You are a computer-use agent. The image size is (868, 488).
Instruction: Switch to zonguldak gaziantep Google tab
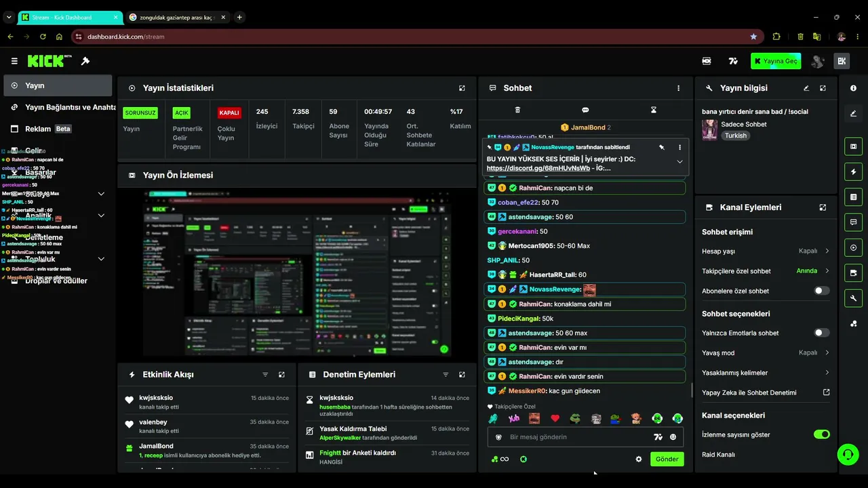coord(177,17)
